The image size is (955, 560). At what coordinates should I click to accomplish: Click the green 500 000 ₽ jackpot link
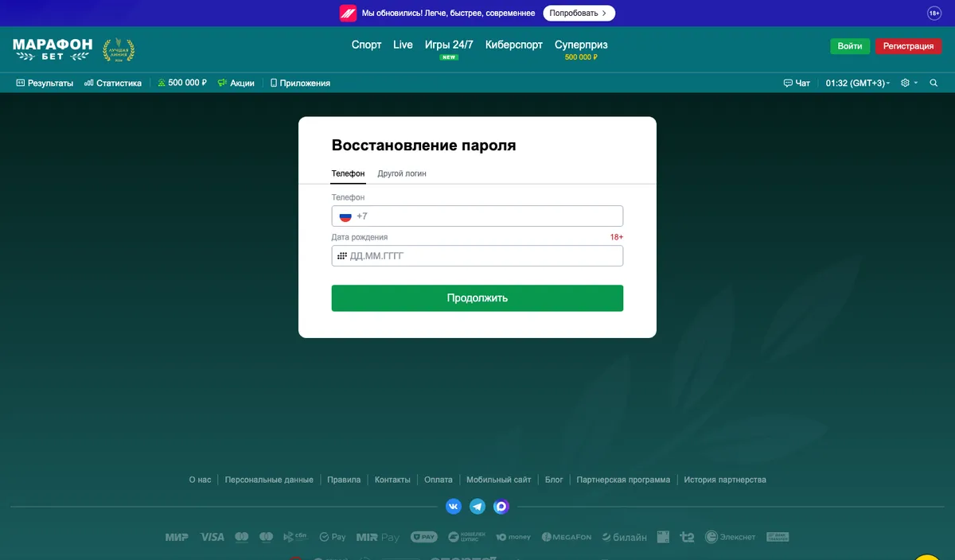tap(182, 83)
